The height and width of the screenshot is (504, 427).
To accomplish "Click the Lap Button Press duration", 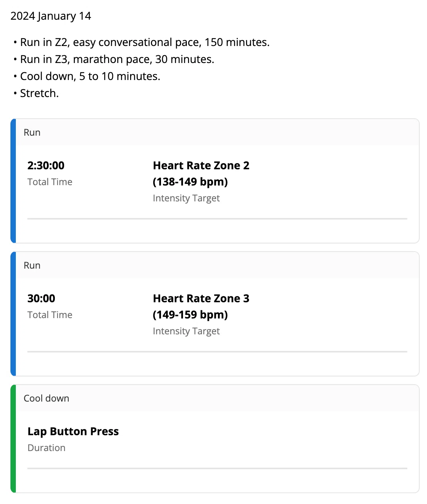I will pos(73,431).
